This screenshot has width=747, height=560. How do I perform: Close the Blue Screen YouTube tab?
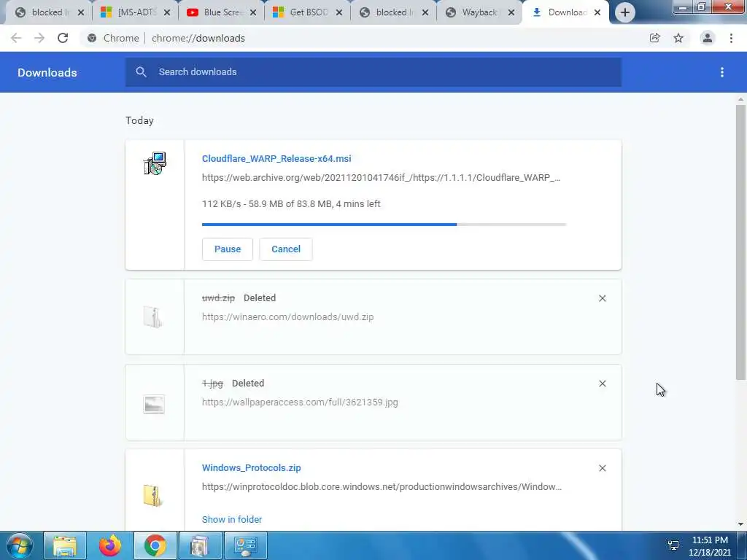(x=253, y=12)
